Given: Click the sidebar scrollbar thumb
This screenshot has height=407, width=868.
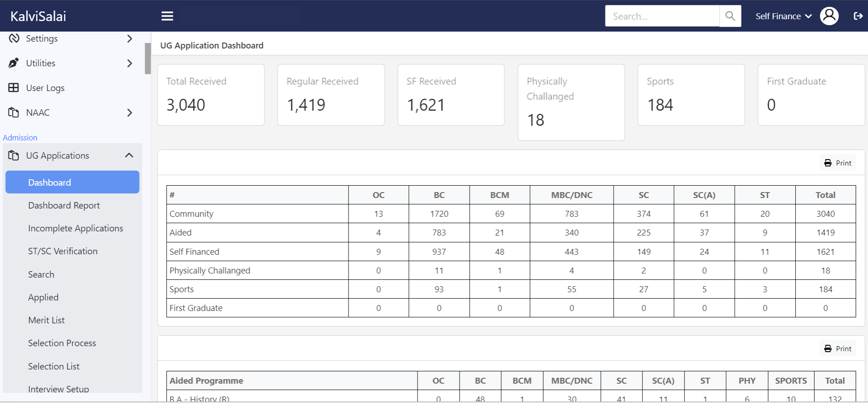Looking at the screenshot, I should (x=148, y=59).
